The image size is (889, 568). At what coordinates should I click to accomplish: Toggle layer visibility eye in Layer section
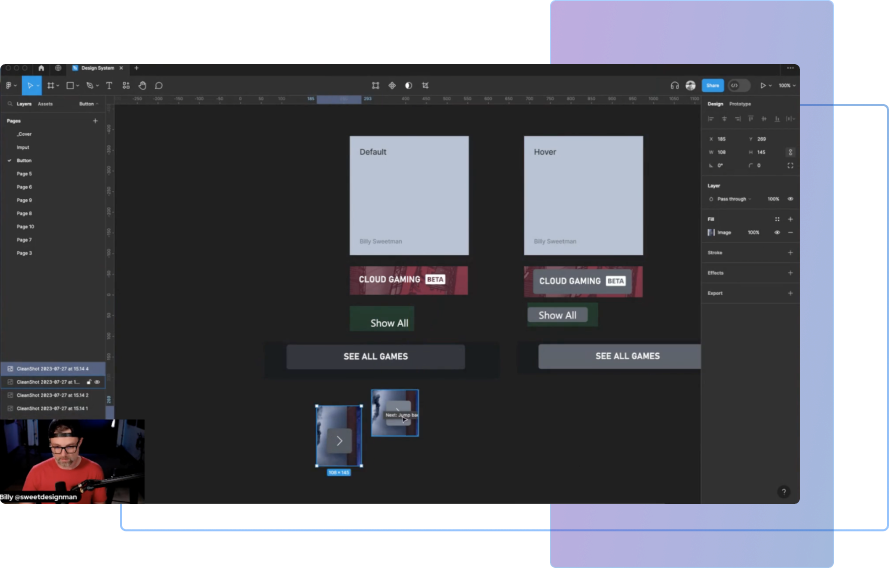click(x=790, y=199)
